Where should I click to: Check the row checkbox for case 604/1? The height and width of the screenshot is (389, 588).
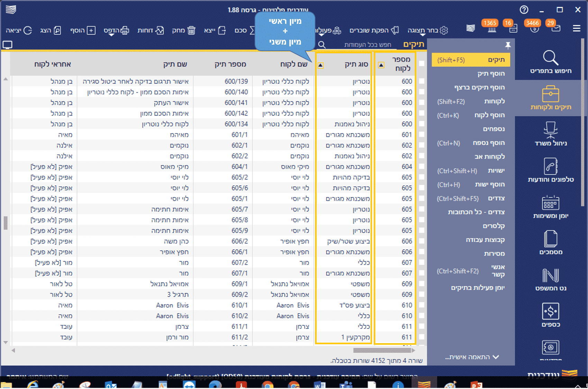pyautogui.click(x=421, y=167)
